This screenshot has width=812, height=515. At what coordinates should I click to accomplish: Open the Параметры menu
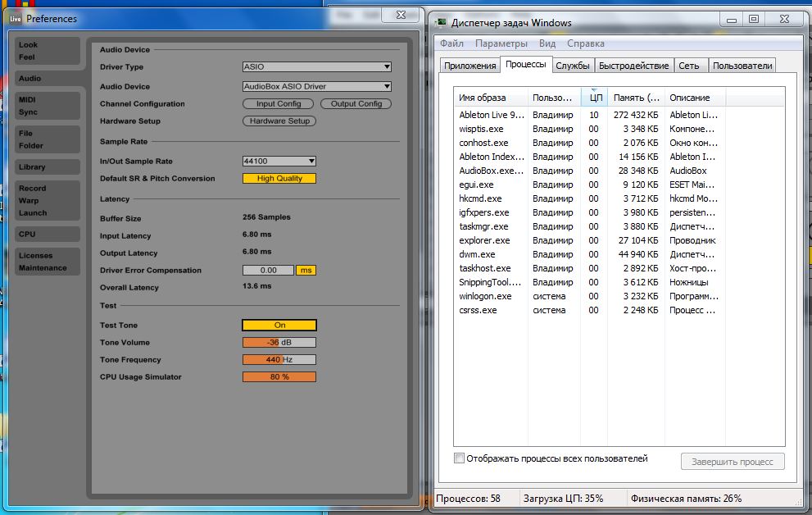501,43
